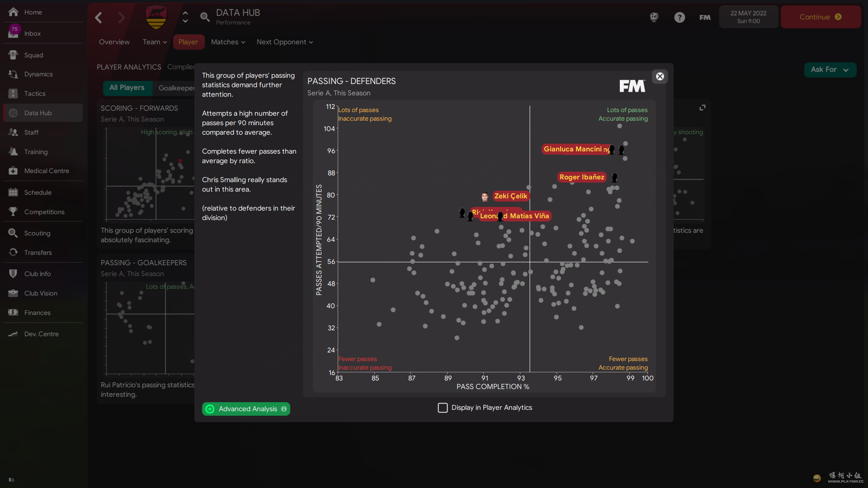Open Data Hub Performance title
Screen dimensions: 868x488
click(238, 17)
